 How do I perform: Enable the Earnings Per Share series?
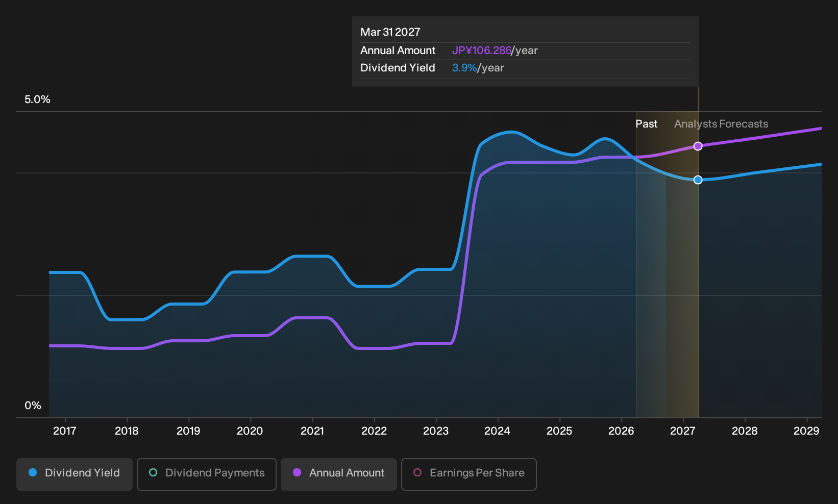(469, 474)
